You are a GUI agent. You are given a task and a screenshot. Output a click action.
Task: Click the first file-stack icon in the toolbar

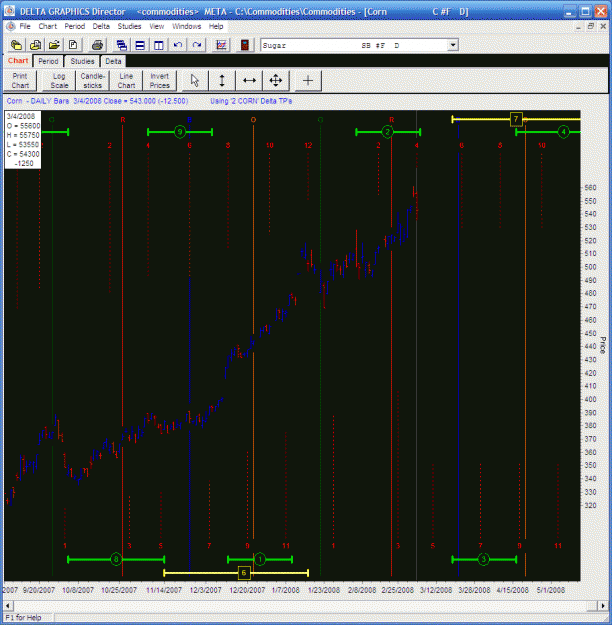tap(16, 45)
